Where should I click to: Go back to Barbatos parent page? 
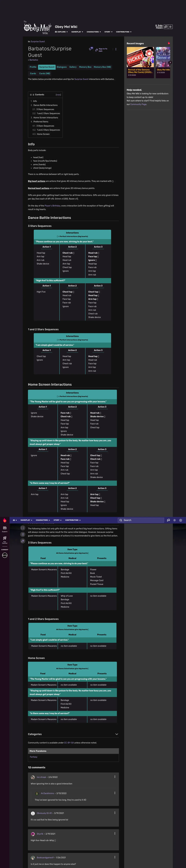click(x=33, y=60)
